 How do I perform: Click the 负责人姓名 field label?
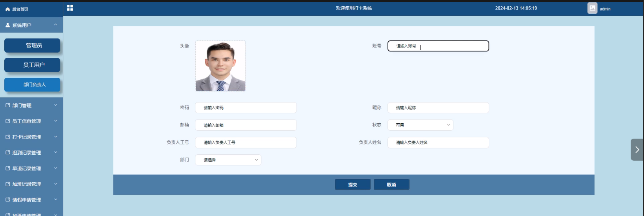(x=370, y=143)
